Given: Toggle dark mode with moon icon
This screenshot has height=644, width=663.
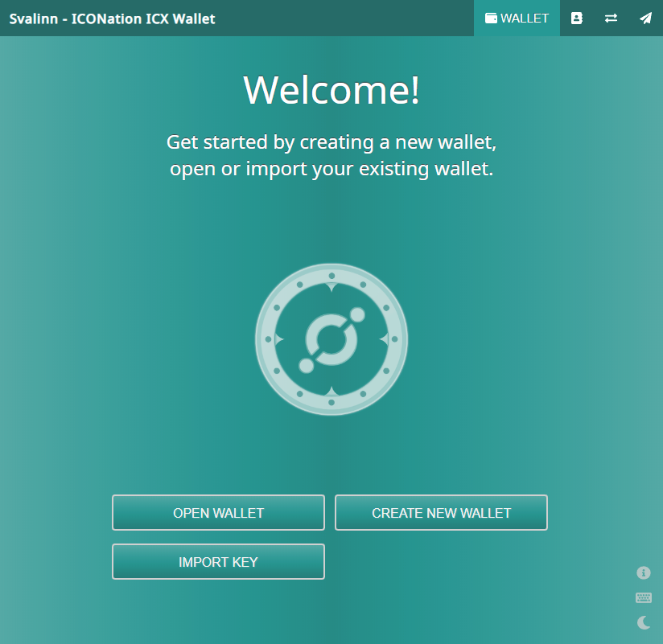Looking at the screenshot, I should click(644, 622).
